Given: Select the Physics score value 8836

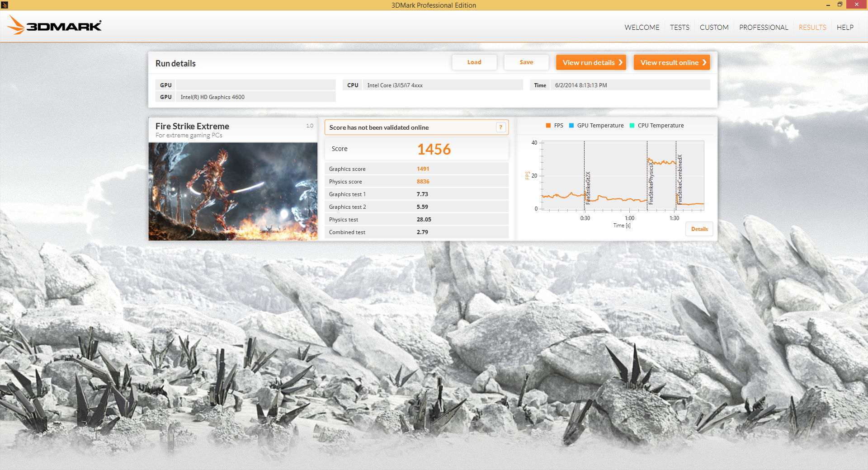Looking at the screenshot, I should pyautogui.click(x=423, y=182).
